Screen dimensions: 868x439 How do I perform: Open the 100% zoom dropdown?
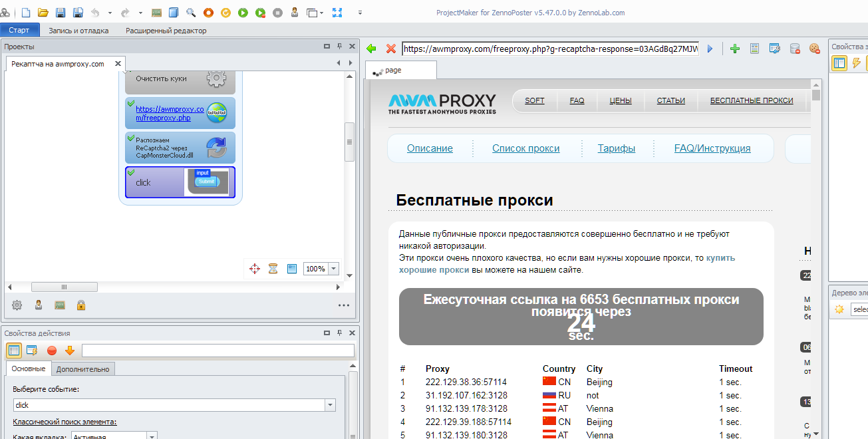coord(334,269)
